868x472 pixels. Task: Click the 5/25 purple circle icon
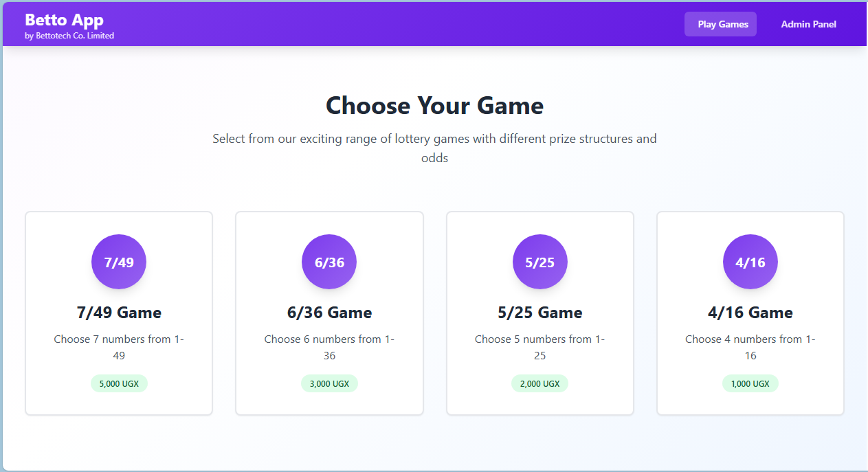[x=540, y=262]
